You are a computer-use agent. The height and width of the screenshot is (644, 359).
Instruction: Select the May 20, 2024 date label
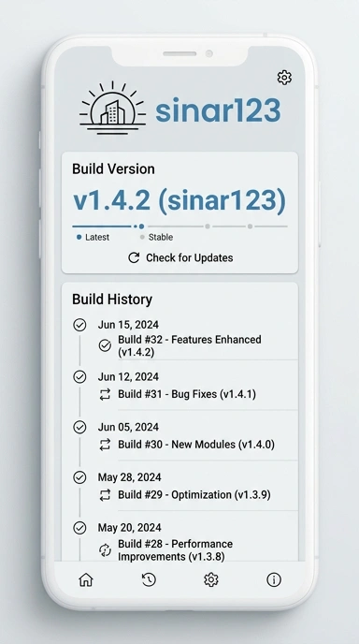tap(129, 528)
